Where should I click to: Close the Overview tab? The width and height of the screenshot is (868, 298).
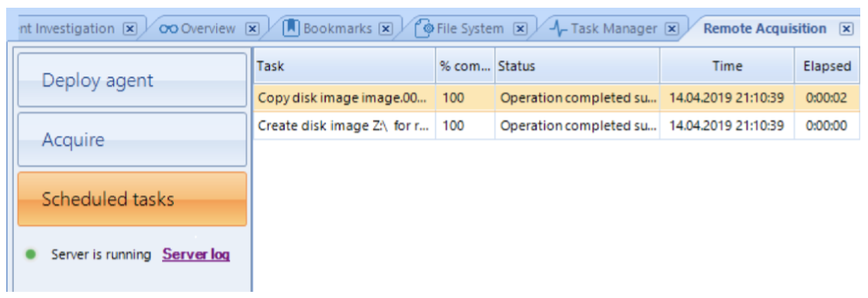click(x=253, y=29)
